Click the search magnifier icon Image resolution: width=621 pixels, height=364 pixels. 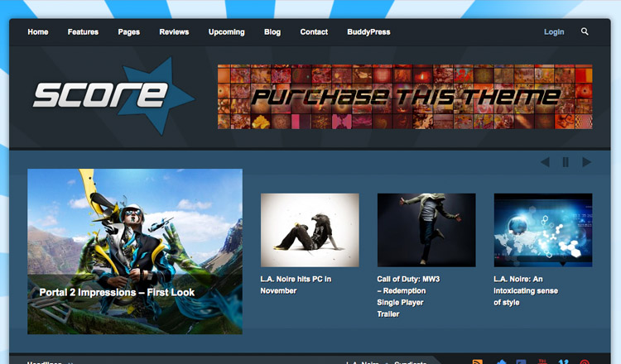[585, 31]
